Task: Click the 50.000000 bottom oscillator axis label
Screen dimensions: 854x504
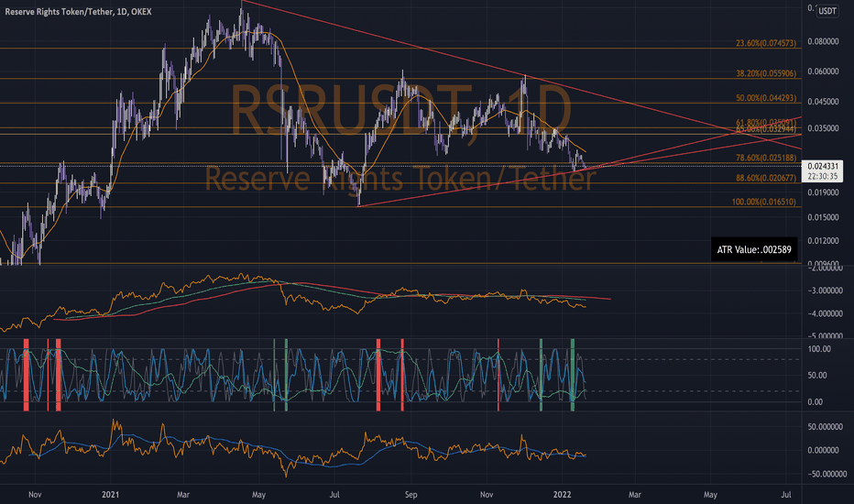Action: [825, 427]
